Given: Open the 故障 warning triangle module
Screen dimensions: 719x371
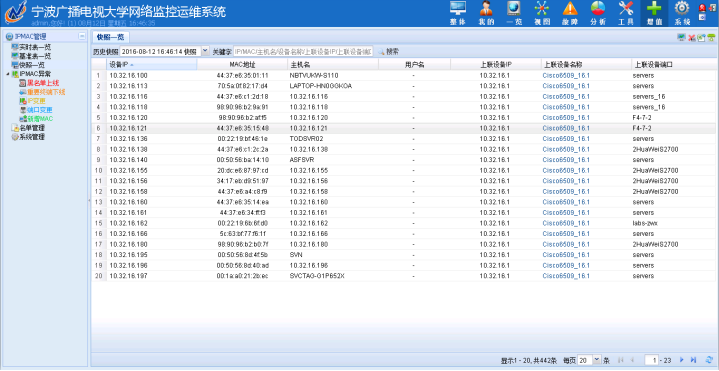Looking at the screenshot, I should click(570, 13).
